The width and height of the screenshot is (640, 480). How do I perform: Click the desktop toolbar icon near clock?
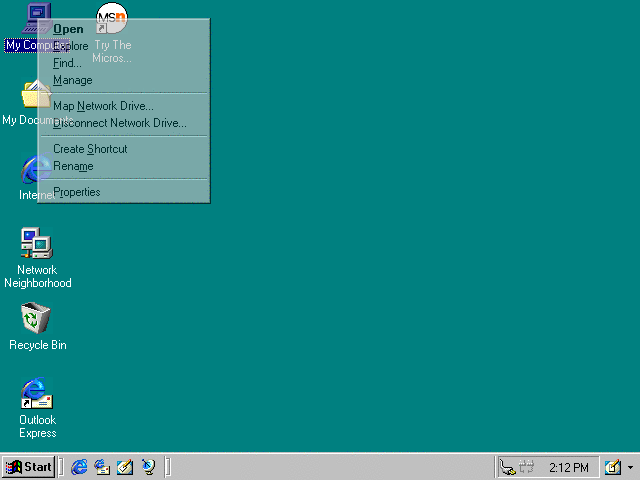click(x=613, y=467)
